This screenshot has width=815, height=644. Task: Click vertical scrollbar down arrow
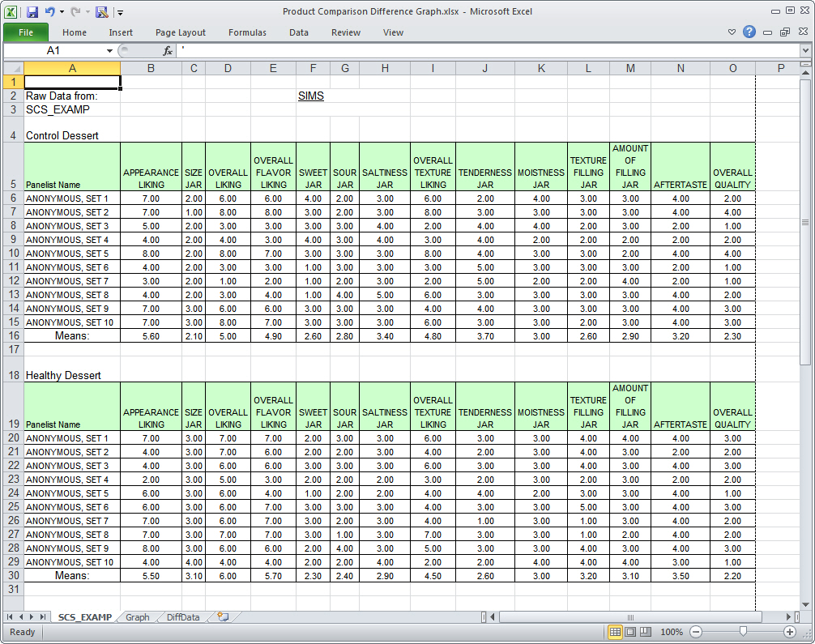click(805, 604)
